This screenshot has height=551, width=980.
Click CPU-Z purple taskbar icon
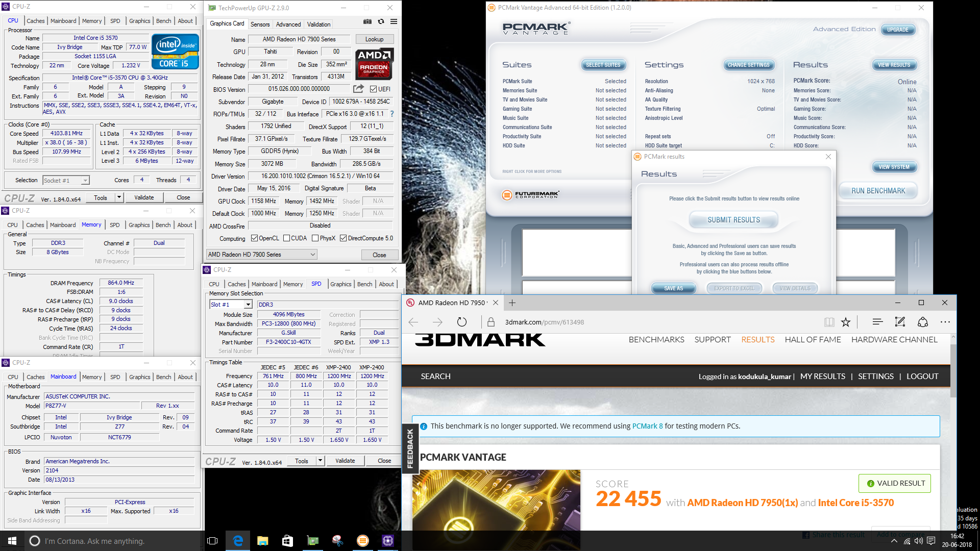(x=388, y=541)
